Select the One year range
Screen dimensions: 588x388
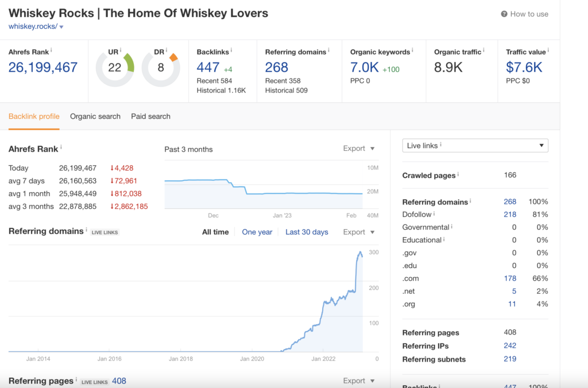coord(257,232)
